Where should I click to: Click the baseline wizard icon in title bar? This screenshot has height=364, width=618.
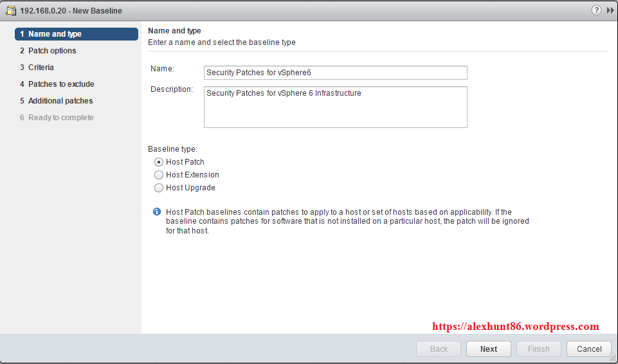11,11
